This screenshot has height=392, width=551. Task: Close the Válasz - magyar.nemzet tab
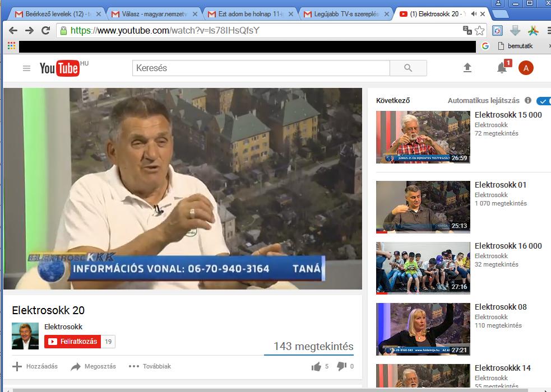click(195, 14)
